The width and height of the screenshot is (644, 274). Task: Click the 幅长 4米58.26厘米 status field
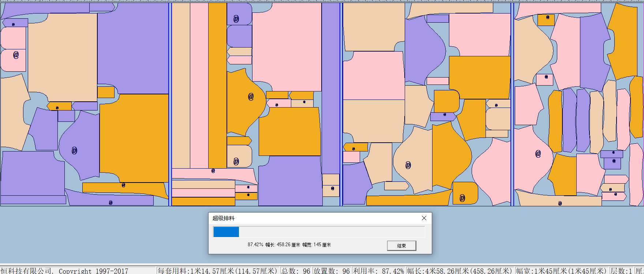click(460, 271)
